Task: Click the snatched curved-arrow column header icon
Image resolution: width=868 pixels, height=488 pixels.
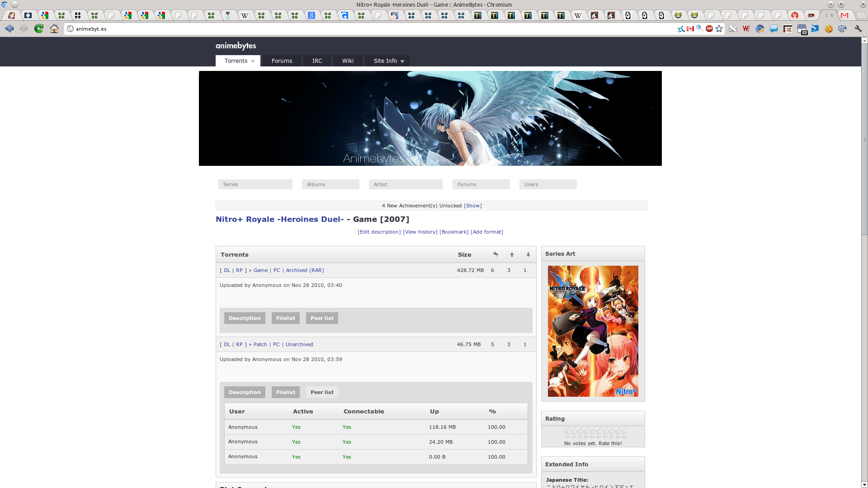Action: 495,254
